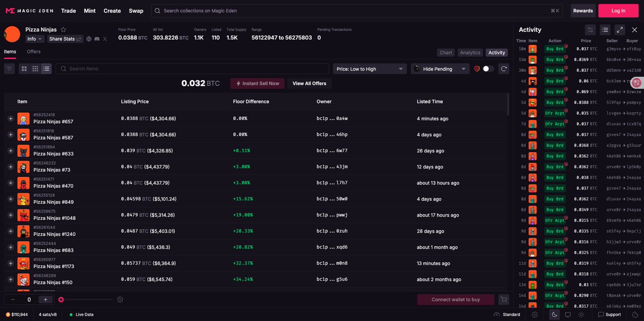Switch to the Offers tab

[34, 51]
